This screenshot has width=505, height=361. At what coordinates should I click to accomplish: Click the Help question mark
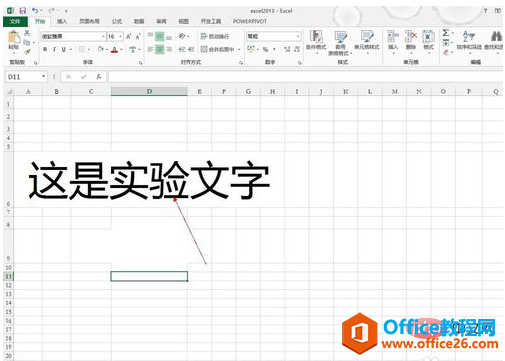485,11
